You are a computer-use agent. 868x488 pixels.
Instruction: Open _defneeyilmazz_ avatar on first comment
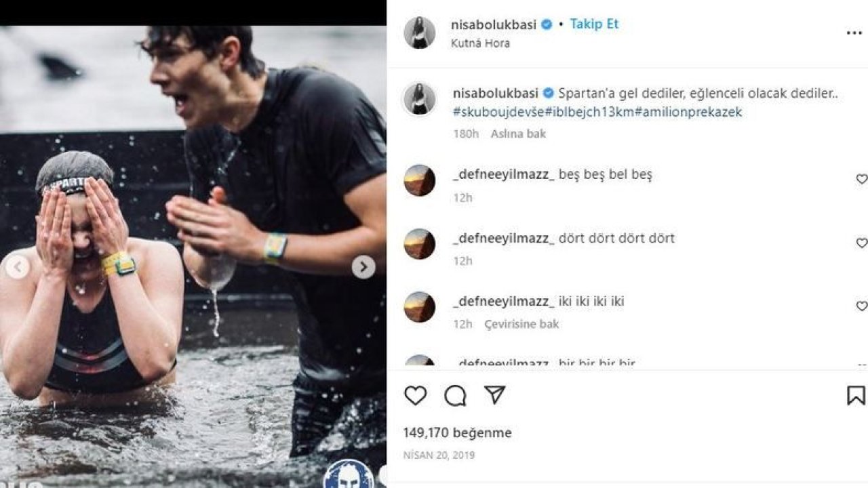(x=419, y=180)
